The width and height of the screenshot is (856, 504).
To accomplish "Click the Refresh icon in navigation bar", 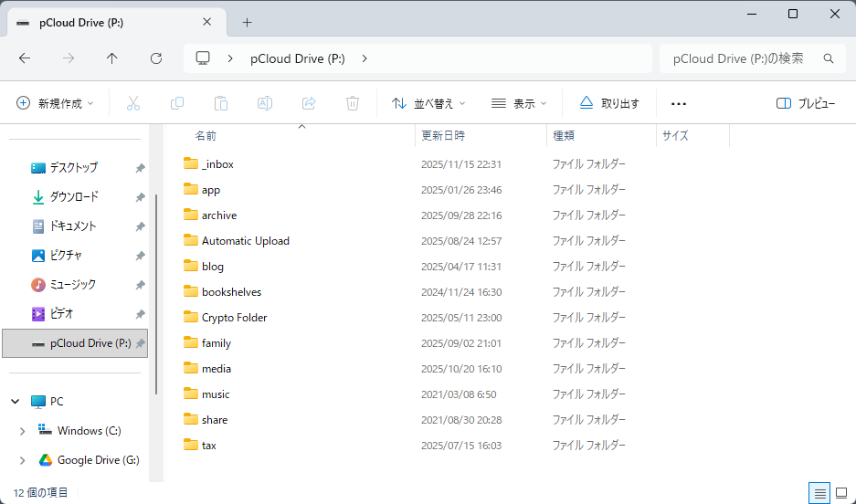I will click(156, 58).
